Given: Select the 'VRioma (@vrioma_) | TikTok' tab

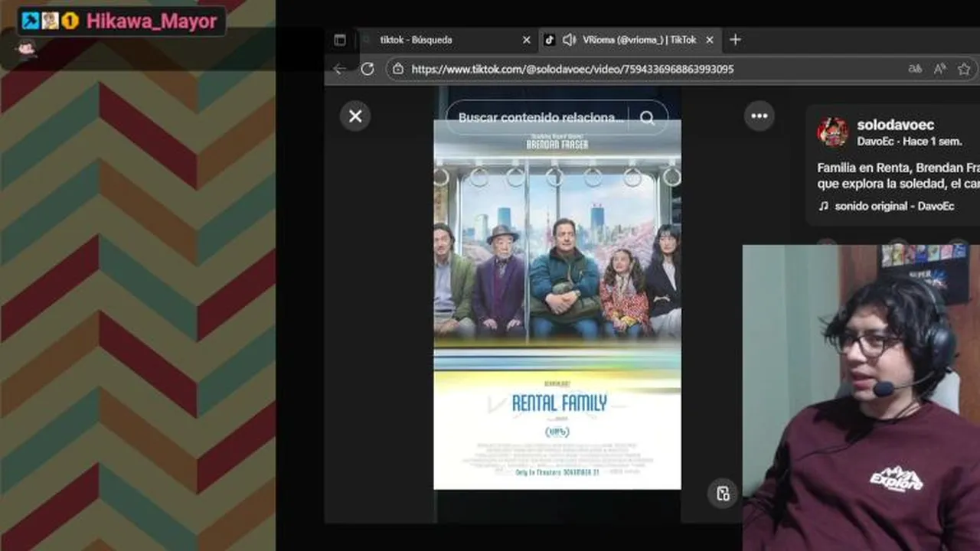Looking at the screenshot, I should (629, 40).
